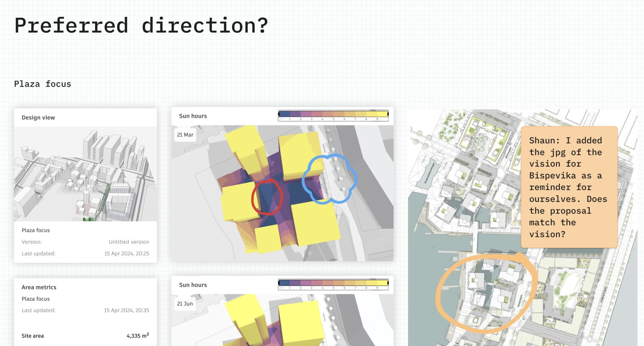The height and width of the screenshot is (346, 644).
Task: Click the "Preferred direction?" heading
Action: (x=141, y=25)
